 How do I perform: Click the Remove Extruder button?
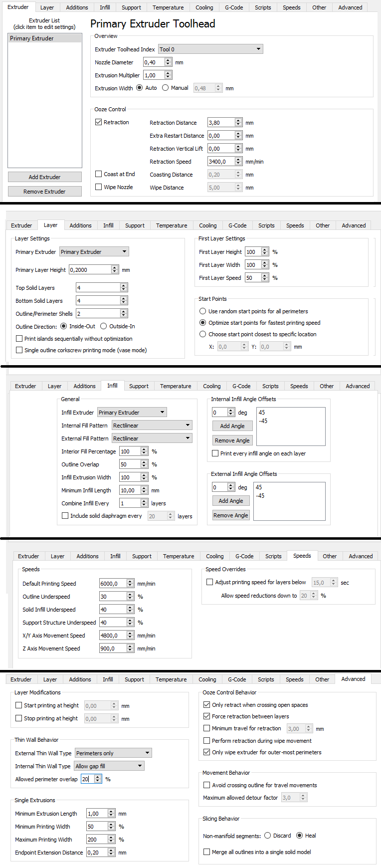coord(45,192)
